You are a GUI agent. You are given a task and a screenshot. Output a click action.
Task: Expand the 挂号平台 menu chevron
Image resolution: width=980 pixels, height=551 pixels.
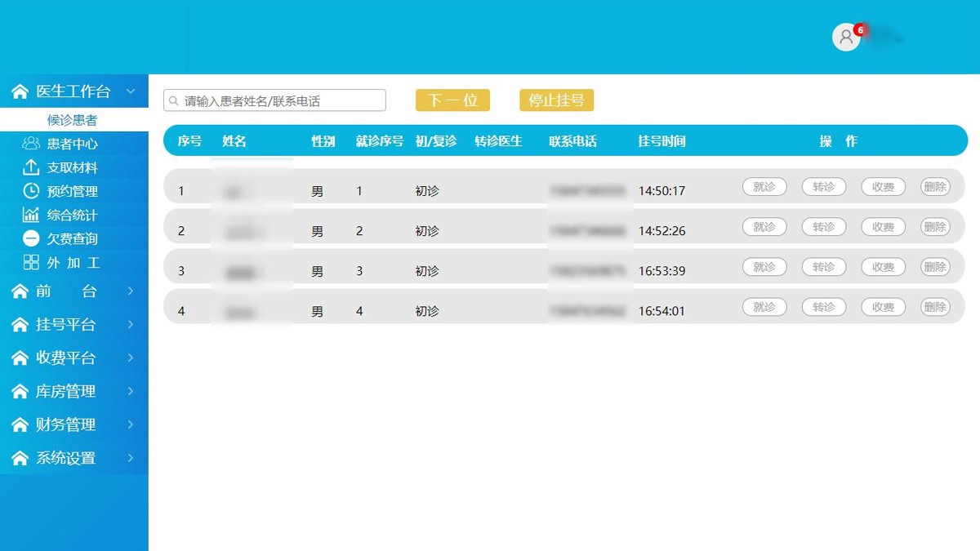(131, 325)
